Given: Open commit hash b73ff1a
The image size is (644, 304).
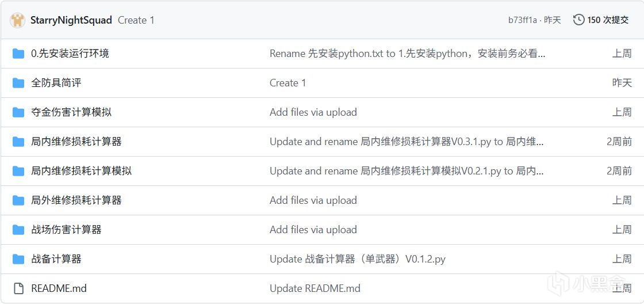Looking at the screenshot, I should tap(522, 20).
